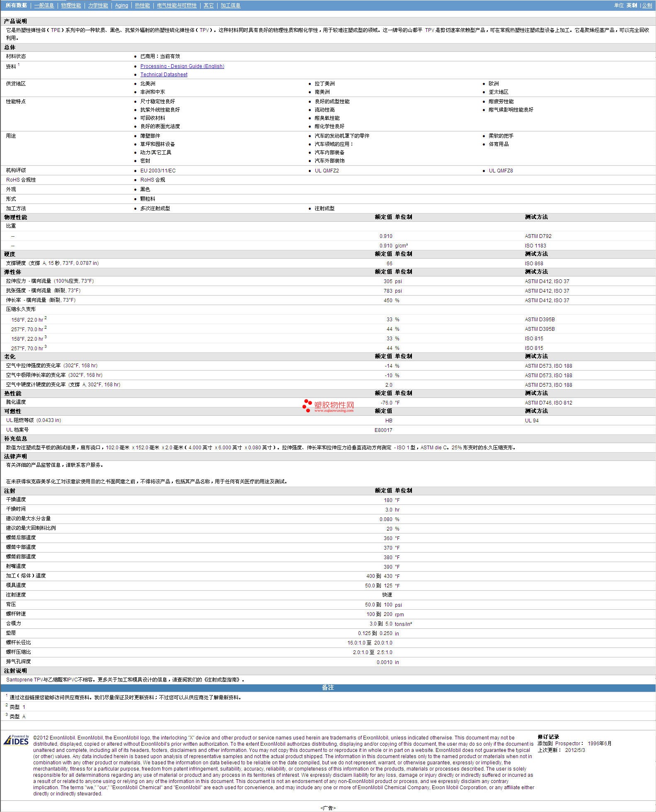Image resolution: width=656 pixels, height=812 pixels.
Task: Select the UL QMFZ8 rating text
Action: tap(501, 171)
